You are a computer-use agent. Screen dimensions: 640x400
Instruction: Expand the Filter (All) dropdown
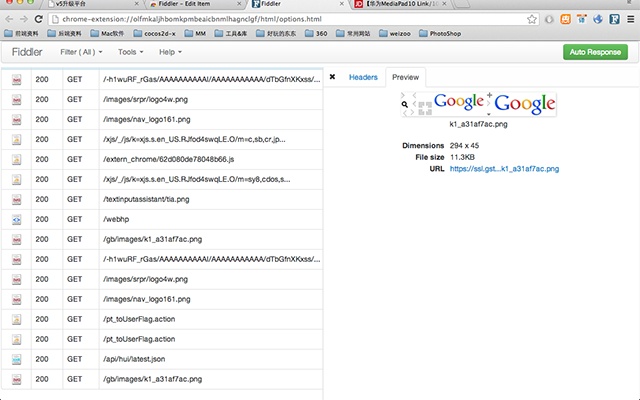pos(81,52)
